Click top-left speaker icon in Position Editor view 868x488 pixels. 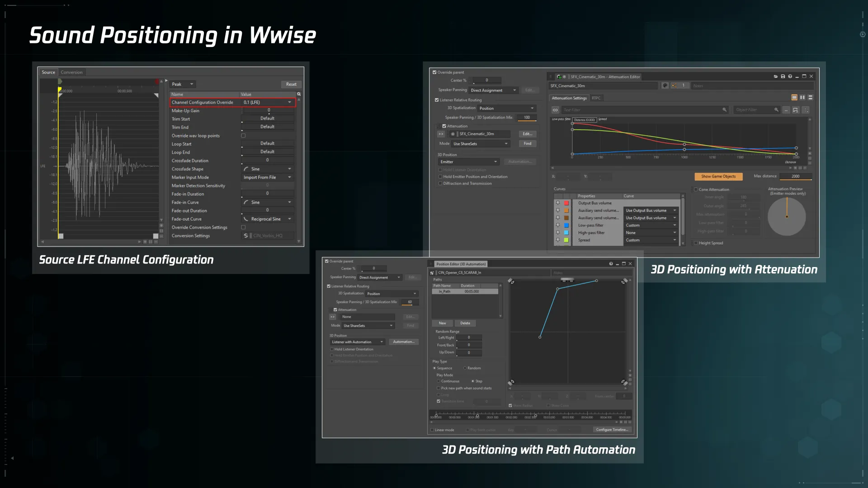coord(511,281)
